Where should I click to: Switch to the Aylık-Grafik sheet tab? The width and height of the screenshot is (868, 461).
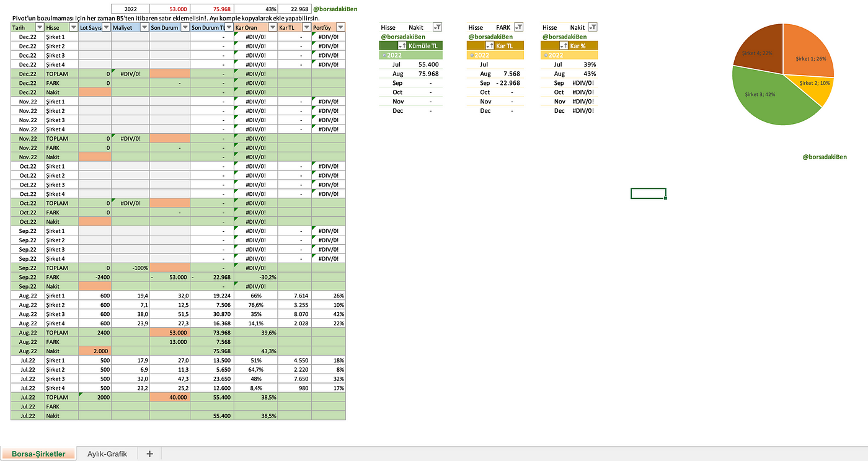click(107, 454)
